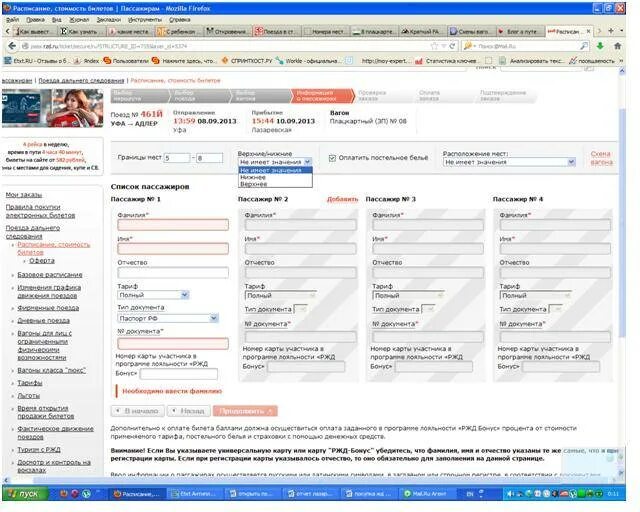The width and height of the screenshot is (640, 512).
Task: Click the reload page icon in address bar
Action: coord(452,46)
